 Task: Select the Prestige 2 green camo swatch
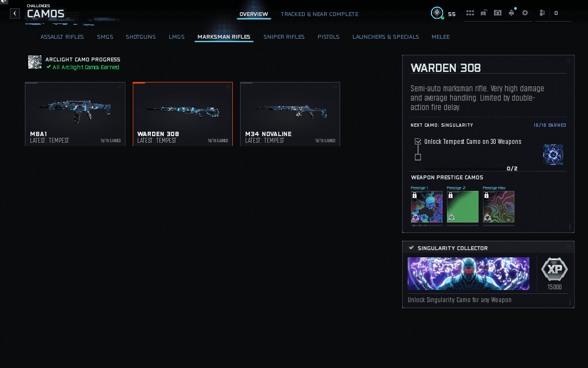[x=462, y=207]
